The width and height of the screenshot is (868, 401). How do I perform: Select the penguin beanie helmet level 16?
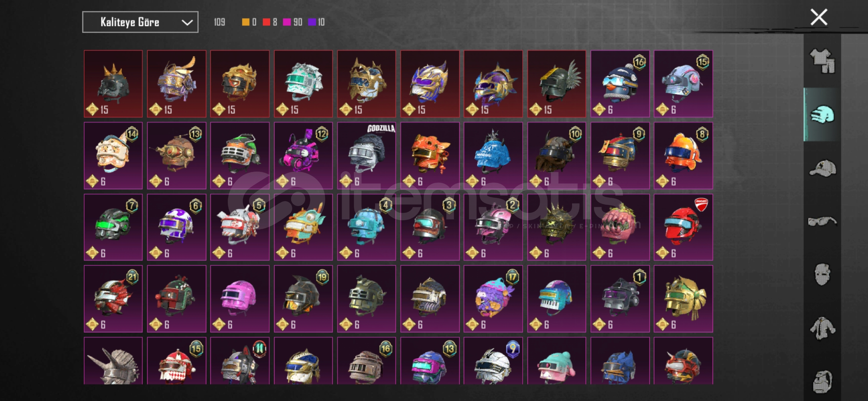[620, 84]
